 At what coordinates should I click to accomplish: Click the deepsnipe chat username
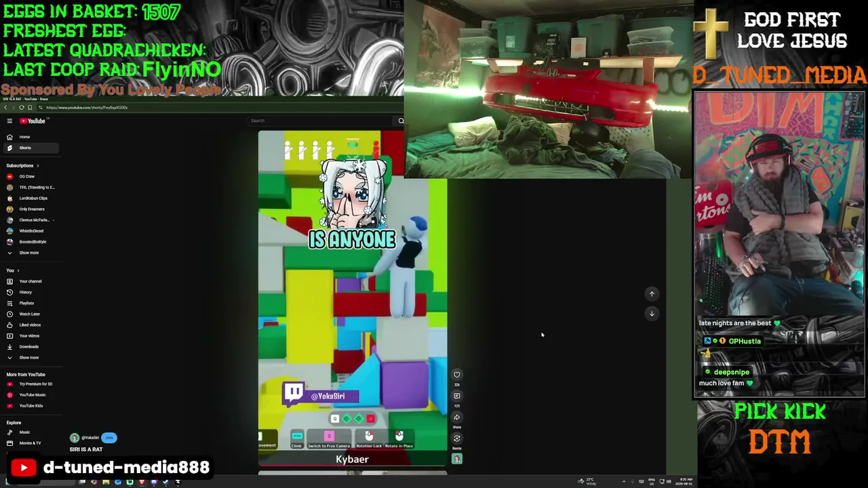[731, 372]
